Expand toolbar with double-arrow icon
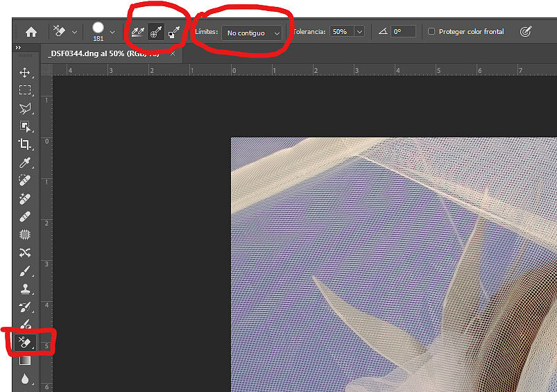This screenshot has width=557, height=392. (19, 47)
